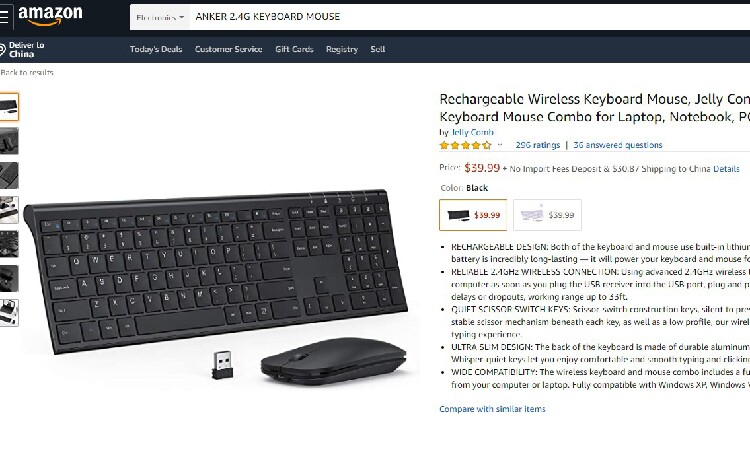Screen dimensions: 750x474
Task: Open Today's Deals in navigation
Action: coord(156,49)
